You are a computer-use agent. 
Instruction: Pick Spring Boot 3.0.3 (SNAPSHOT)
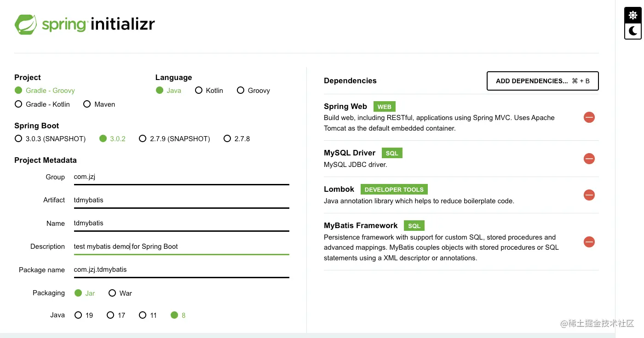pyautogui.click(x=18, y=139)
